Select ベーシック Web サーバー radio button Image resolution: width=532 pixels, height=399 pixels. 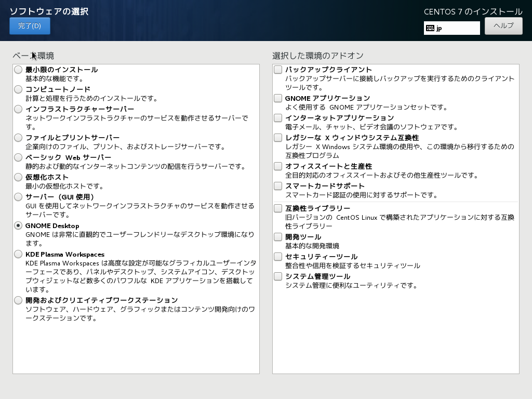pyautogui.click(x=18, y=157)
